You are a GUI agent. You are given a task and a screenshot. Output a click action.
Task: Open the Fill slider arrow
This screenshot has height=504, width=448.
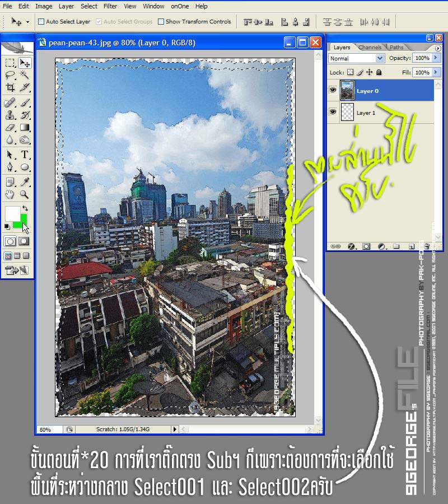(436, 72)
